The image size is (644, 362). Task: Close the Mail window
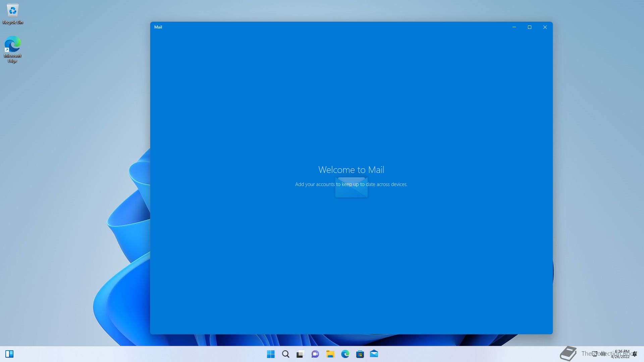[545, 27]
